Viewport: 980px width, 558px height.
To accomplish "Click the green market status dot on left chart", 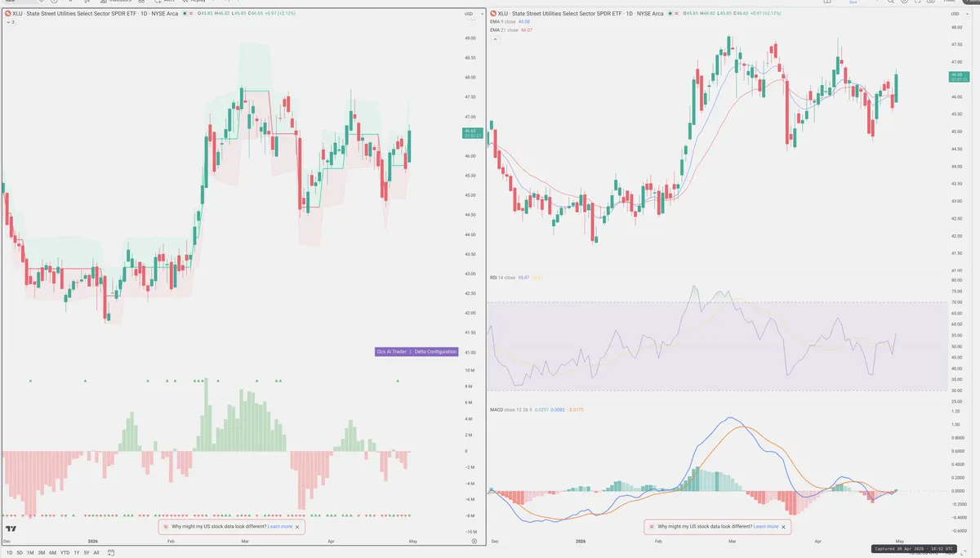I will pos(185,14).
